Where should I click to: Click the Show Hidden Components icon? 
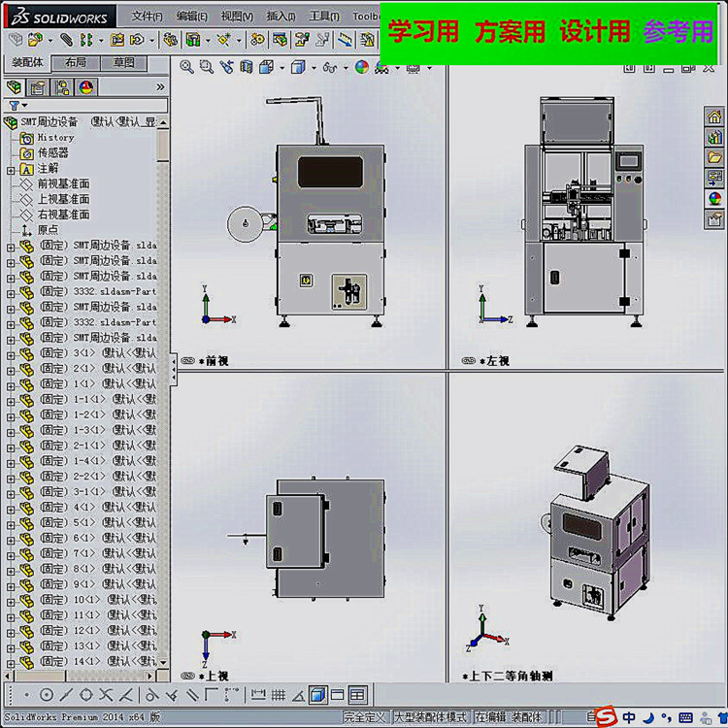click(x=170, y=40)
